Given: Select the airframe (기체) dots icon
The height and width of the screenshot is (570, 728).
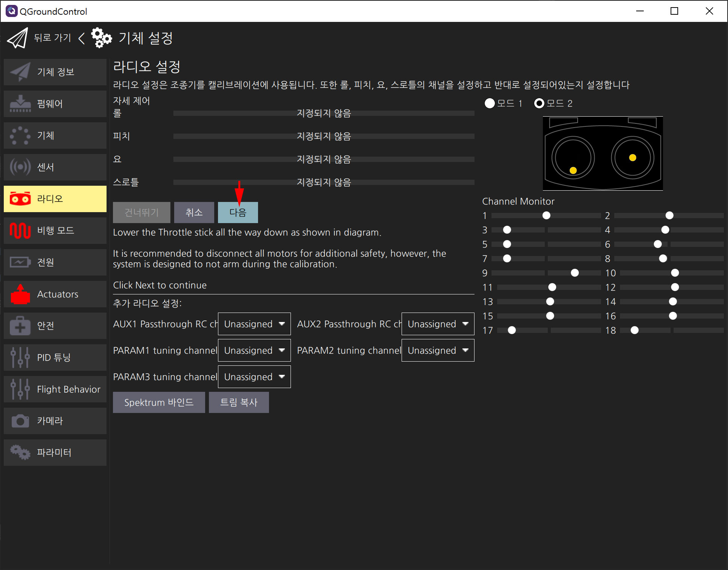Looking at the screenshot, I should coord(20,136).
